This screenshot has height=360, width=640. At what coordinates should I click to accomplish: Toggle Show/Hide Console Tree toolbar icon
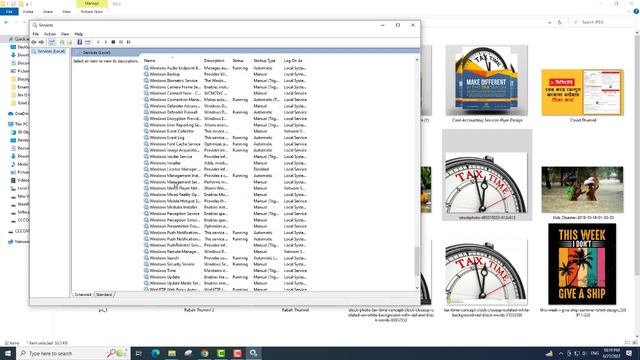pyautogui.click(x=52, y=42)
